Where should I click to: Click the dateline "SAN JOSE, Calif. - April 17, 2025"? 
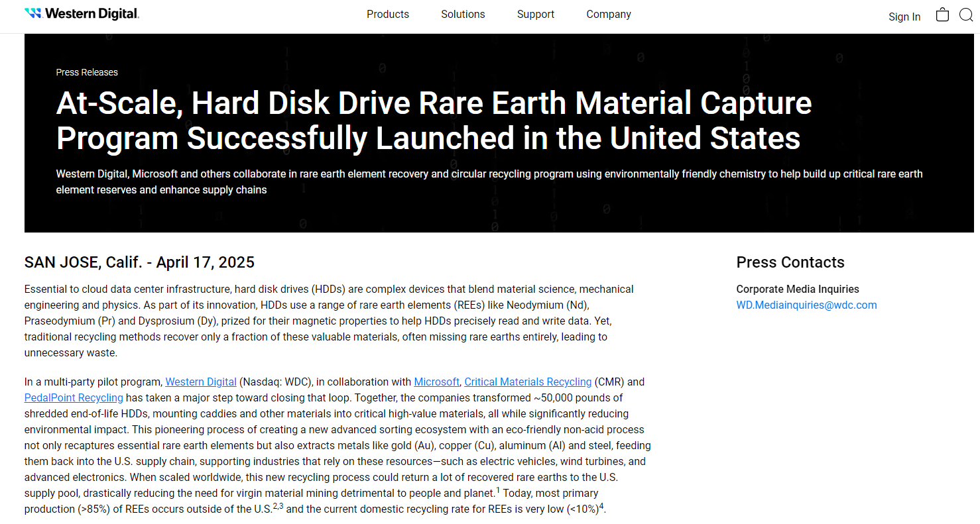click(139, 262)
